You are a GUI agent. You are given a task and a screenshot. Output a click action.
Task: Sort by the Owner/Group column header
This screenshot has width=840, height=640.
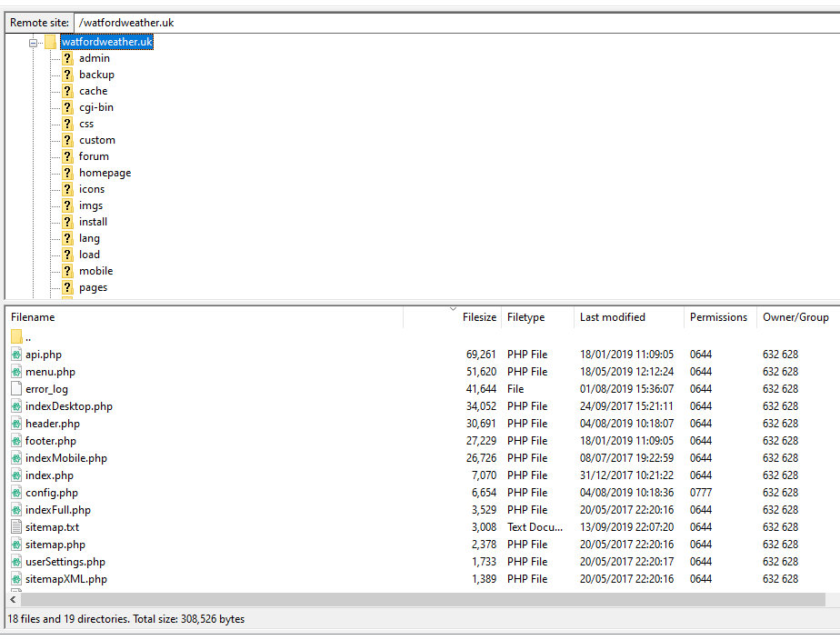pyautogui.click(x=797, y=317)
